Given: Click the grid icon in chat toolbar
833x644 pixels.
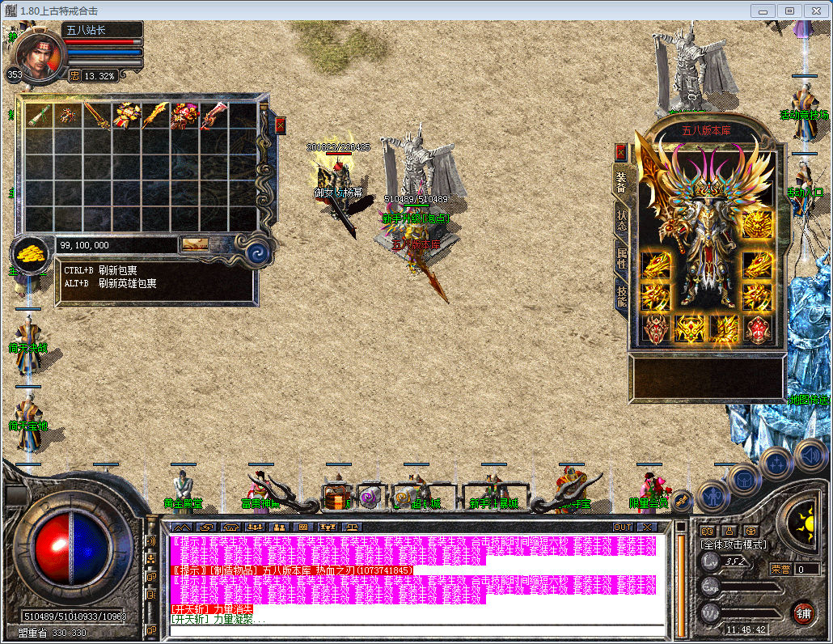Looking at the screenshot, I should point(303,527).
